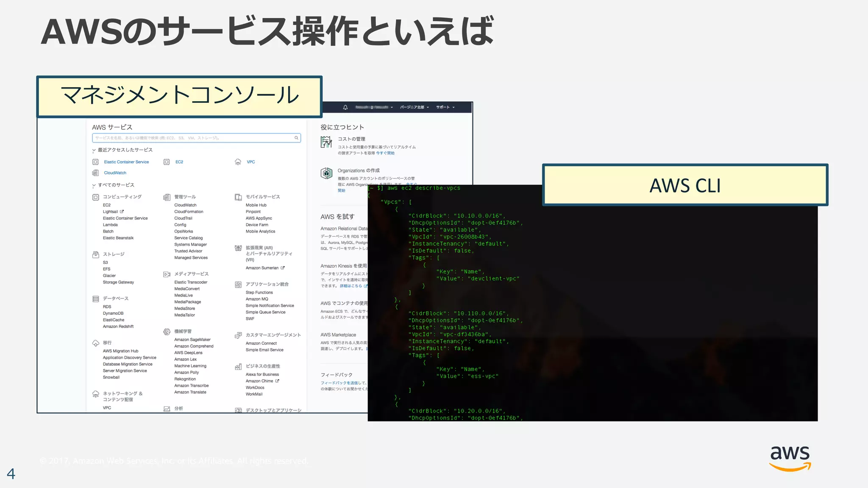Collapse the recently accessed services section

click(94, 150)
